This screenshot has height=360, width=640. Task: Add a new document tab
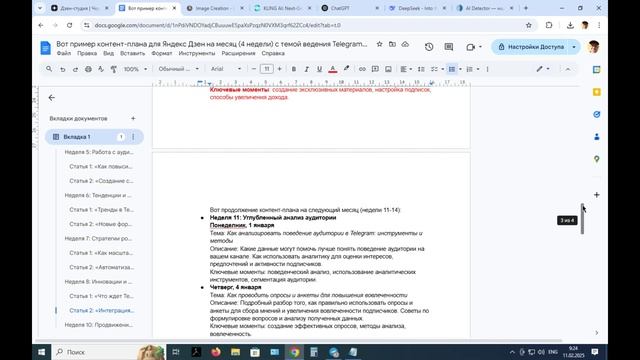[x=133, y=118]
